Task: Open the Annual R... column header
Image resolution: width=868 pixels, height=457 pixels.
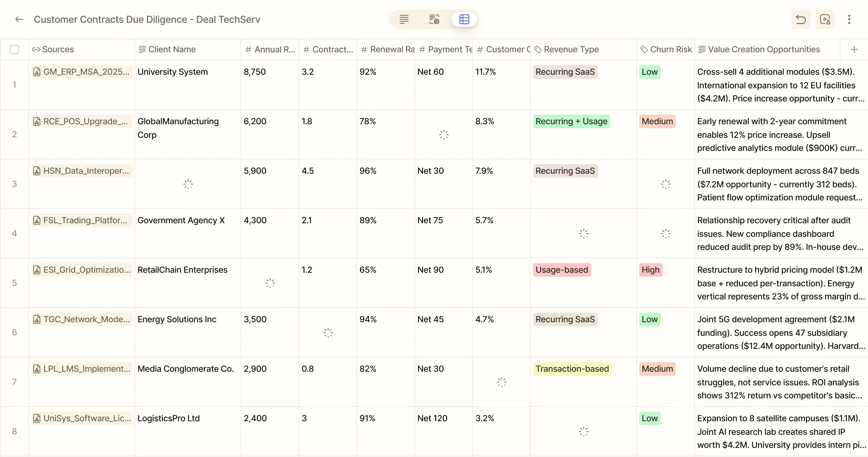Action: click(270, 50)
